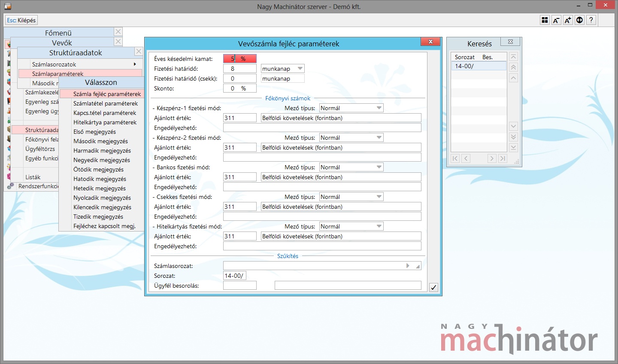This screenshot has width=618, height=364.
Task: Increase font size with the A+ icon
Action: (568, 20)
